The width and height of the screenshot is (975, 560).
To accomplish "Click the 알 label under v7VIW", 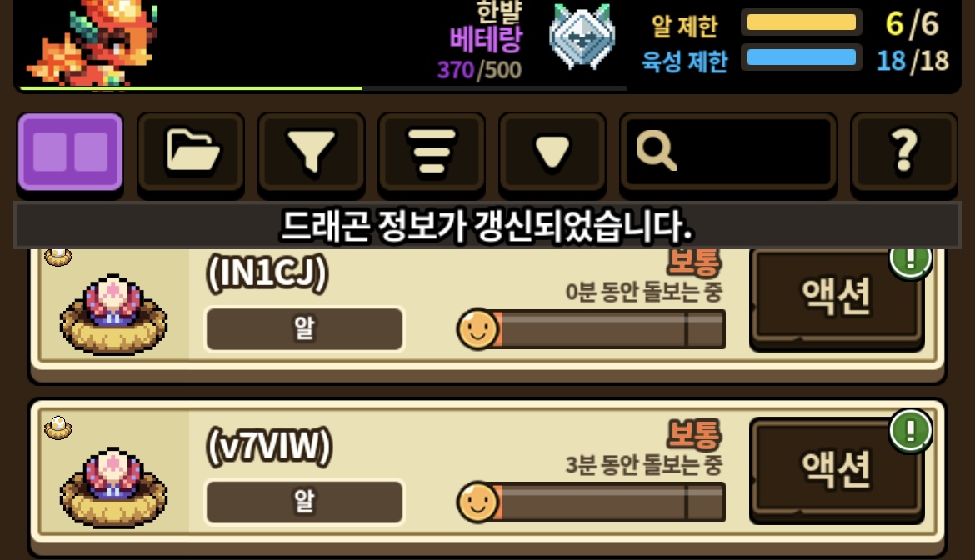I will tap(305, 502).
